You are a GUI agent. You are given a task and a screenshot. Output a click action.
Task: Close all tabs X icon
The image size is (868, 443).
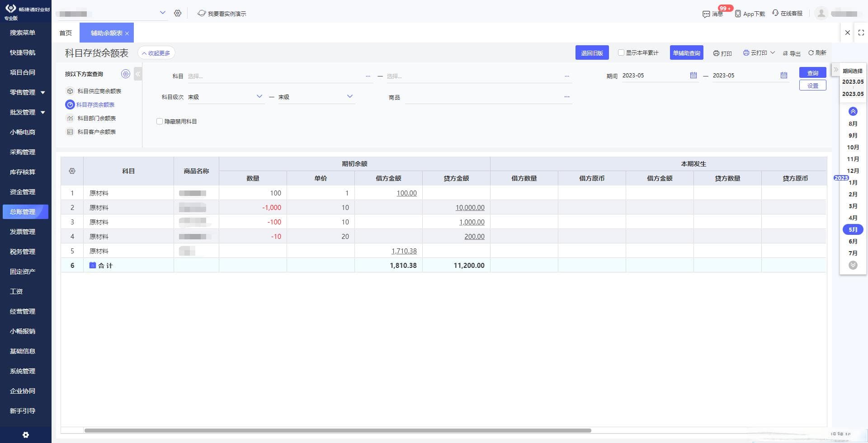tap(848, 33)
